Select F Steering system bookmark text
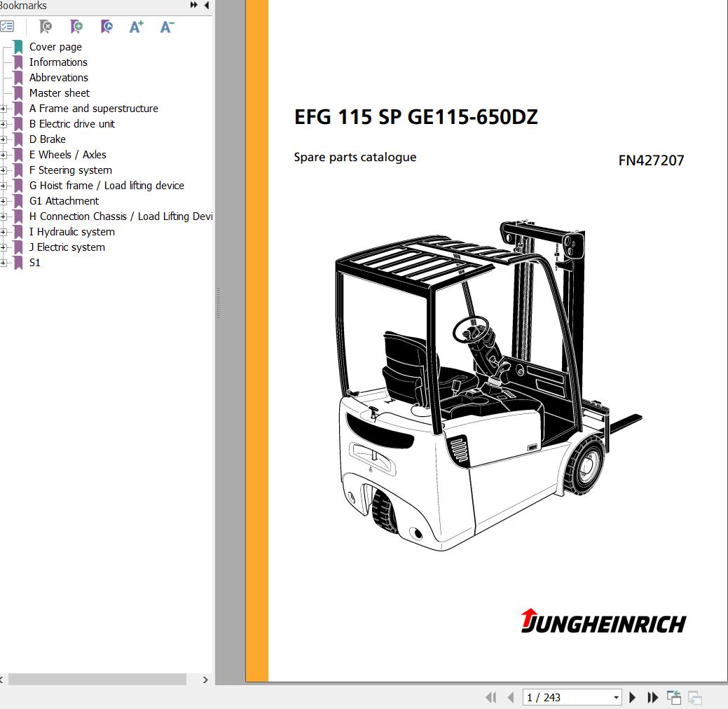This screenshot has width=728, height=709. (71, 170)
